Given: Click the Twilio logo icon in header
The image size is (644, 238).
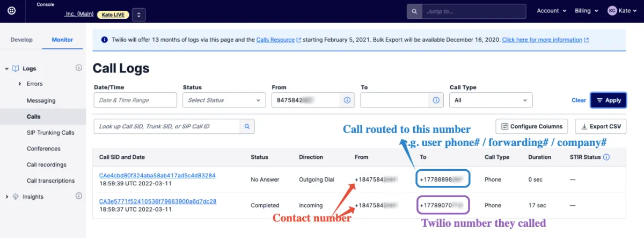Looking at the screenshot, I should pos(11,11).
